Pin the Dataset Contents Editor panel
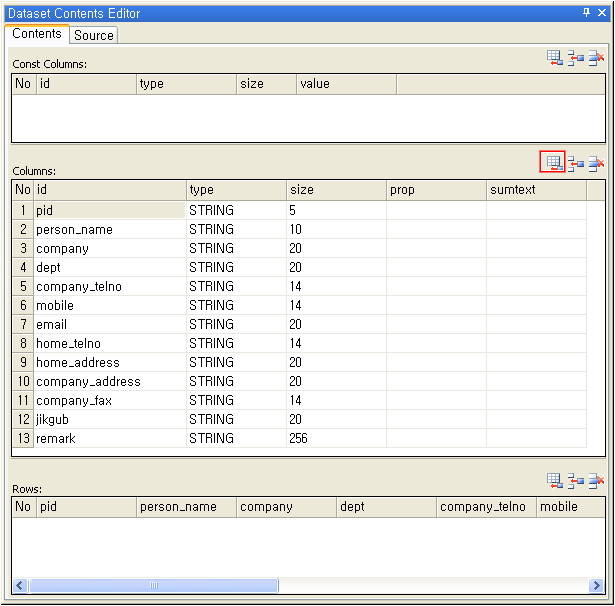 tap(586, 13)
